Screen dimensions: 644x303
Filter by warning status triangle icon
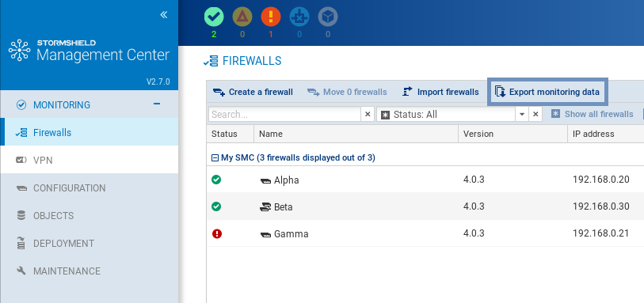(242, 17)
